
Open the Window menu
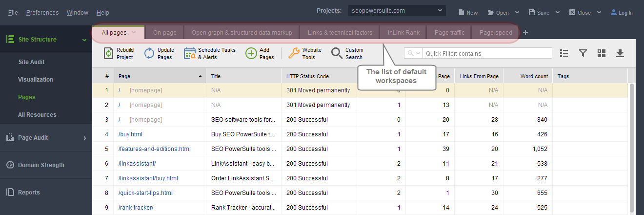click(78, 13)
